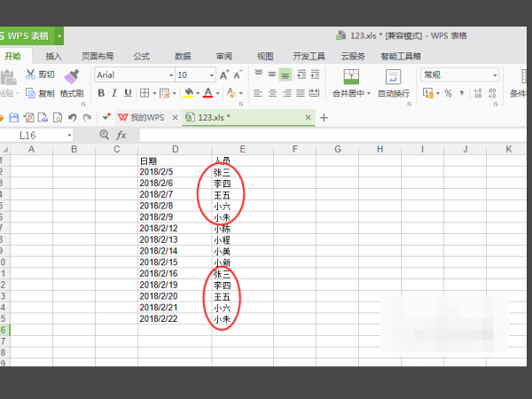The image size is (532, 399).
Task: Increase font size with A+ icon
Action: [224, 74]
